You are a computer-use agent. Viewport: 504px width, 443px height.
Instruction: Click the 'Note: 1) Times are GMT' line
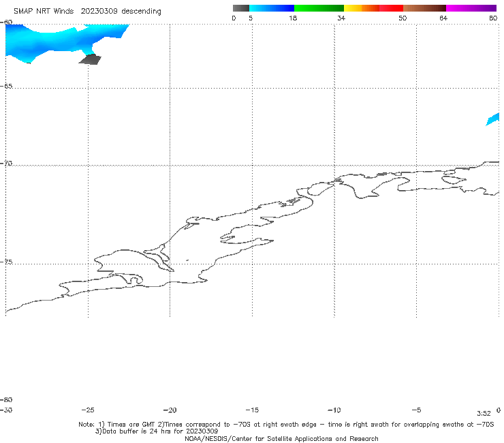coord(286,425)
